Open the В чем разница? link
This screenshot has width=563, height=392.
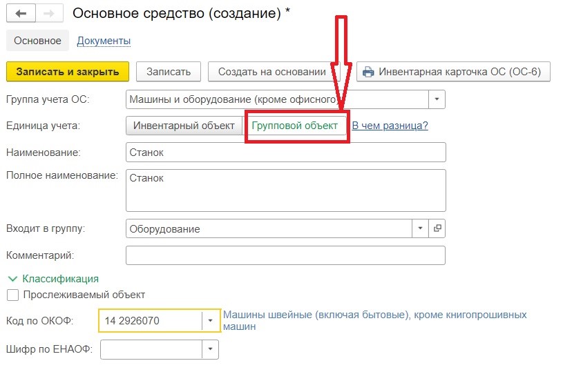pos(390,126)
